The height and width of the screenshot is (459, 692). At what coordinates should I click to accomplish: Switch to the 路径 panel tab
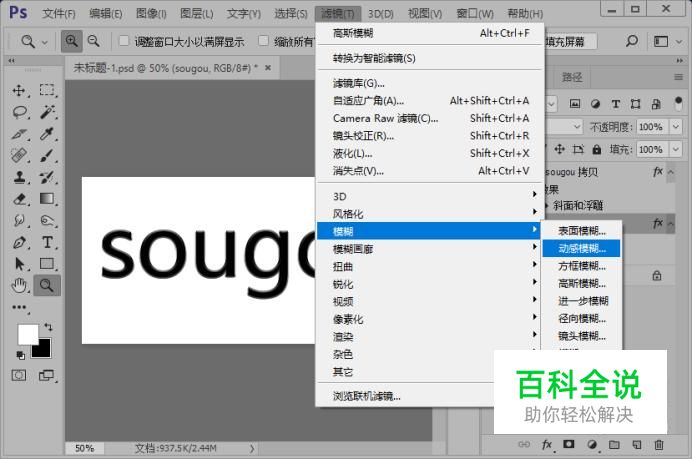(572, 77)
